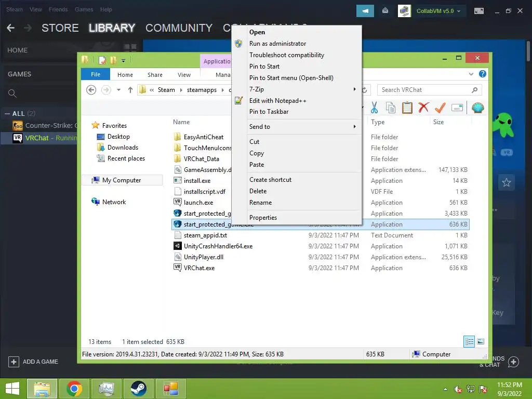Switch to large icons view in status bar
This screenshot has height=399, width=532.
coord(481,341)
